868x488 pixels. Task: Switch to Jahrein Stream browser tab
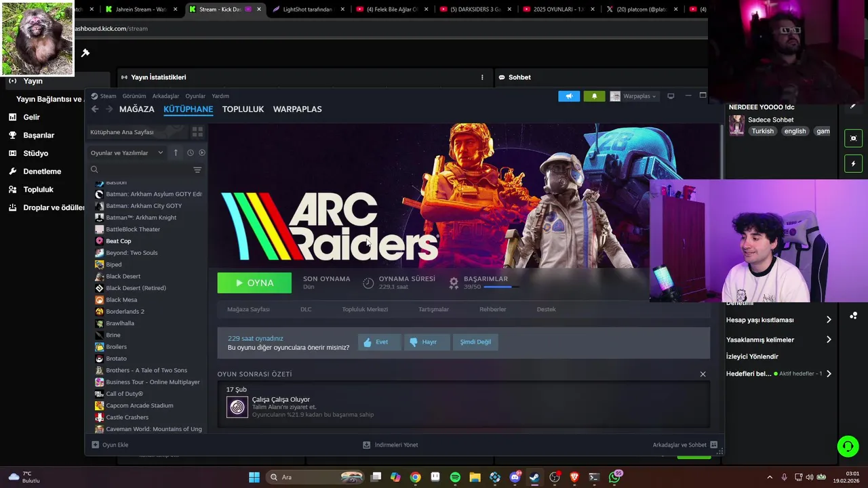[141, 9]
